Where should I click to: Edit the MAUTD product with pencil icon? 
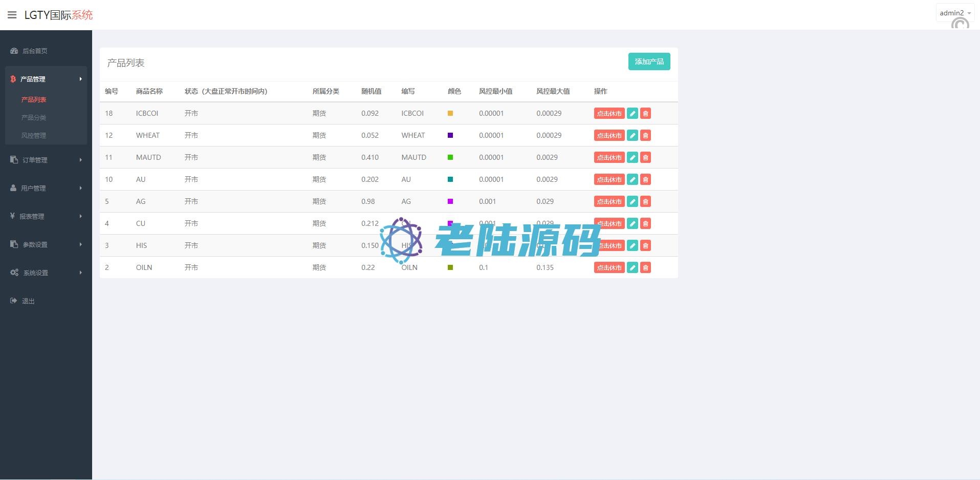[633, 158]
